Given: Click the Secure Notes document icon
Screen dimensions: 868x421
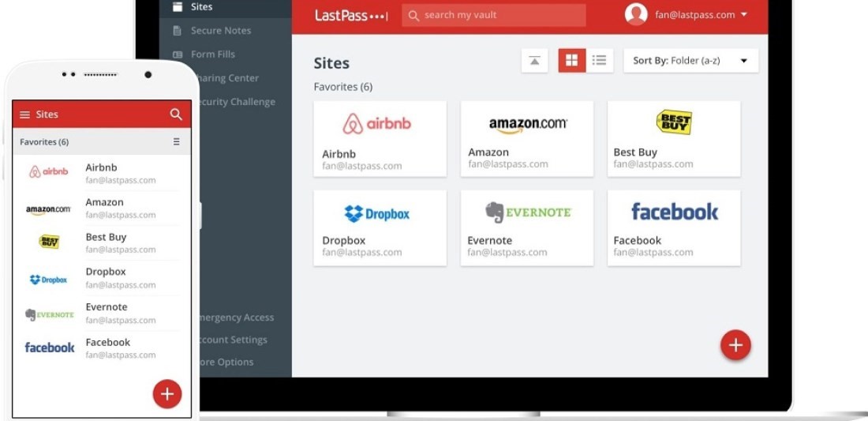Looking at the screenshot, I should pos(177,31).
